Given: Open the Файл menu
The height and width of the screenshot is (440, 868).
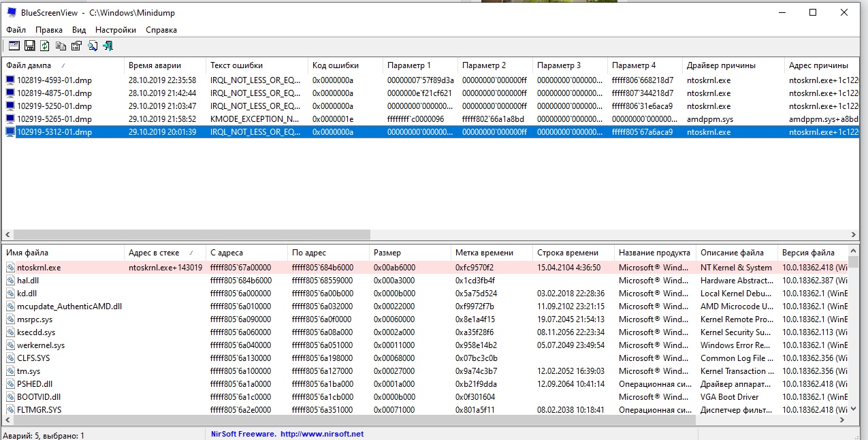Looking at the screenshot, I should 16,30.
